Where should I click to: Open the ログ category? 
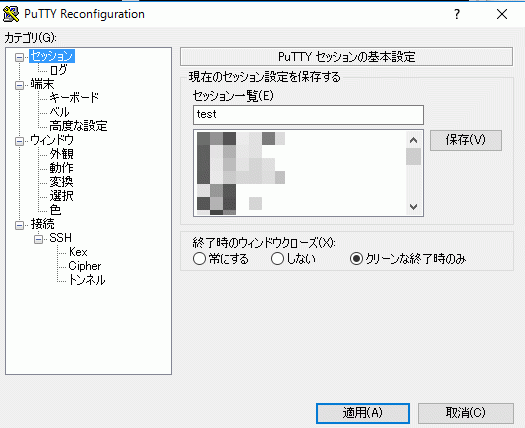[59, 70]
